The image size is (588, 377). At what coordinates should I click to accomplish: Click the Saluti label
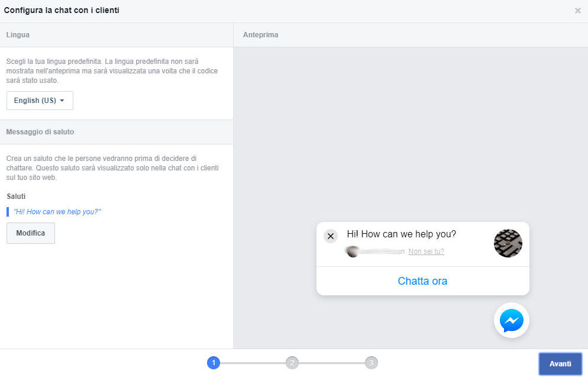pyautogui.click(x=16, y=196)
